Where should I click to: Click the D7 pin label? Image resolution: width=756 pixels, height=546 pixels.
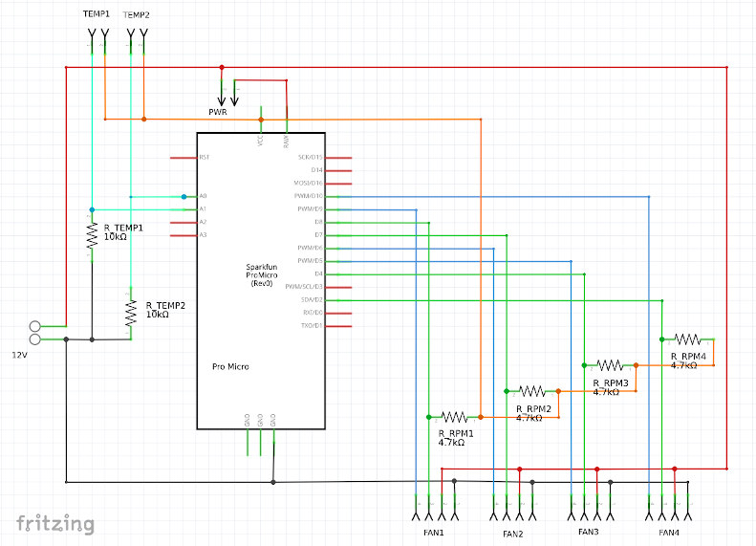[x=318, y=235]
